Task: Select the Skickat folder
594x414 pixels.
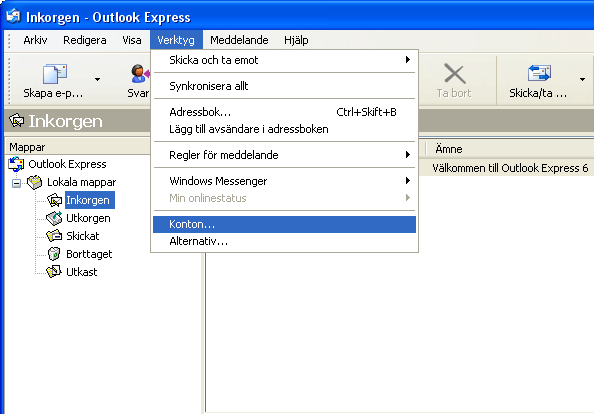Action: click(x=83, y=236)
